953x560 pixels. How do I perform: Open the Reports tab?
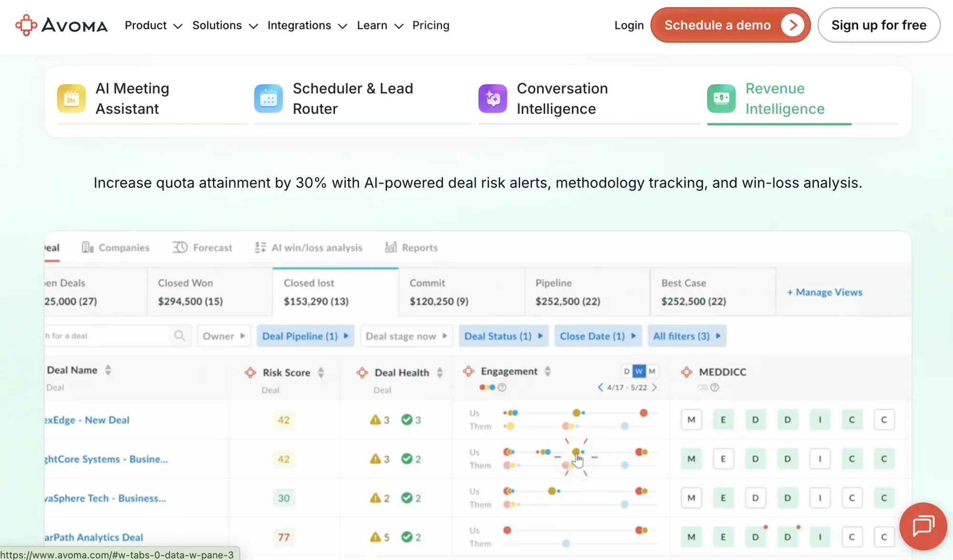(x=411, y=248)
